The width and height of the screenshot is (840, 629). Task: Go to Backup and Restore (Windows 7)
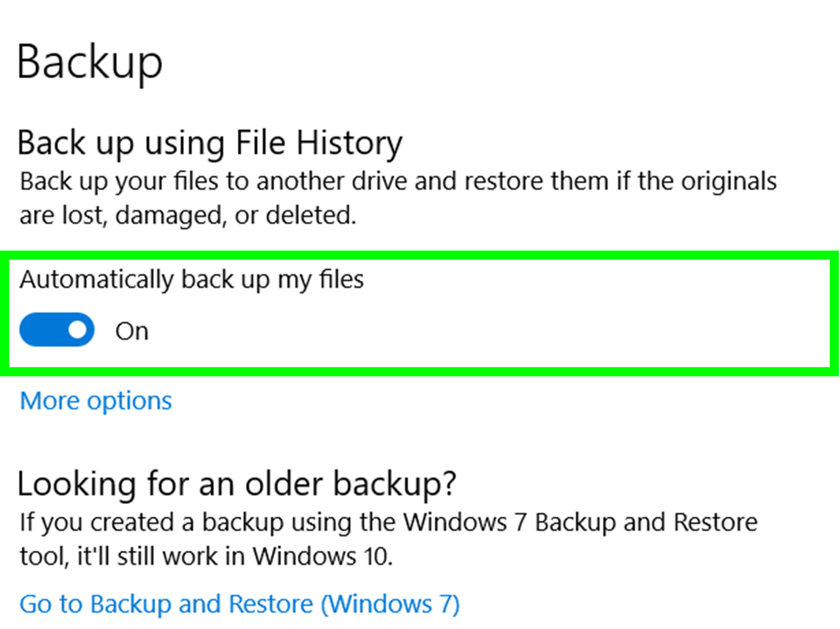point(240,604)
